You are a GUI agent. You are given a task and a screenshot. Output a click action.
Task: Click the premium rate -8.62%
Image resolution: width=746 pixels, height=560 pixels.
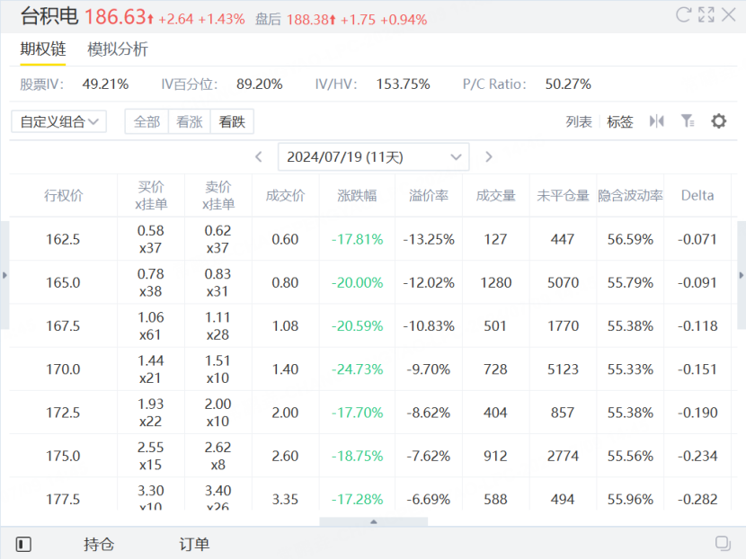(429, 413)
